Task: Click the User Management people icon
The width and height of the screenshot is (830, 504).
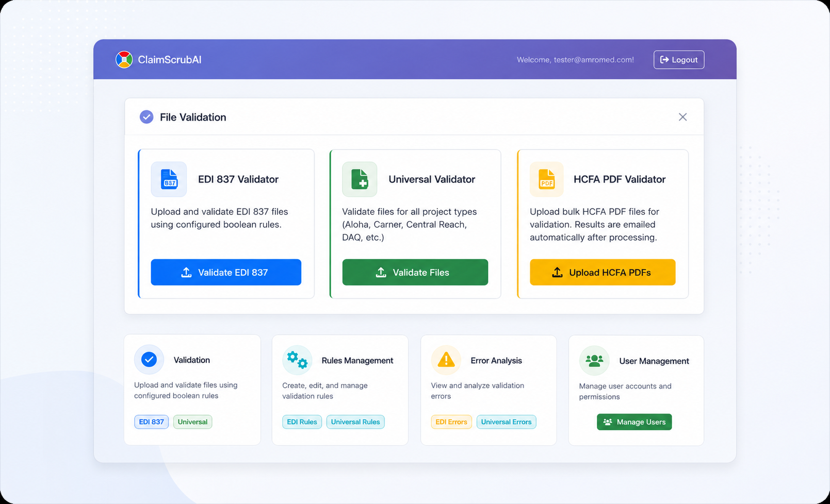Action: [x=594, y=361]
